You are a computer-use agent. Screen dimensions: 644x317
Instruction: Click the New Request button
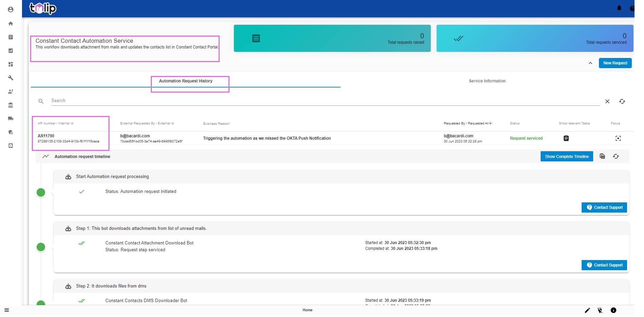click(615, 63)
